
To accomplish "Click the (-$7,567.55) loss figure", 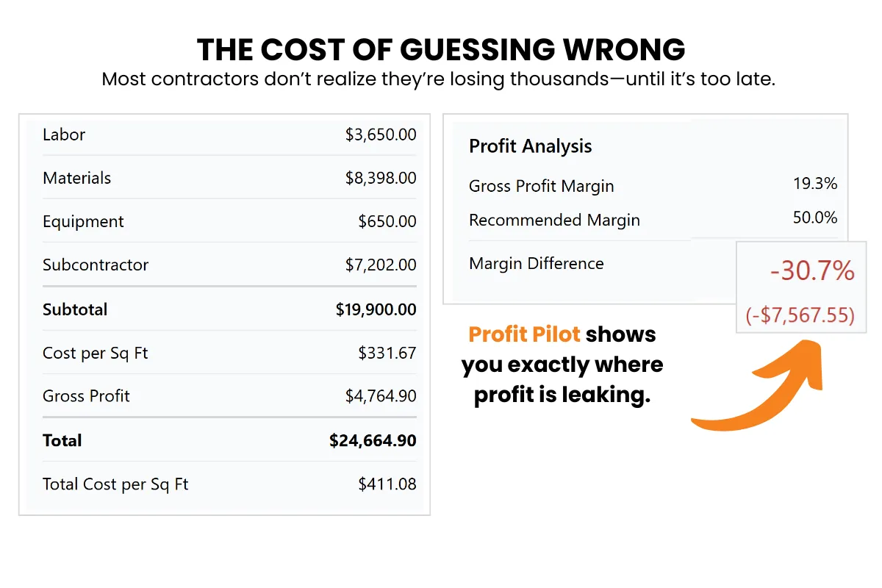I will coord(801,315).
